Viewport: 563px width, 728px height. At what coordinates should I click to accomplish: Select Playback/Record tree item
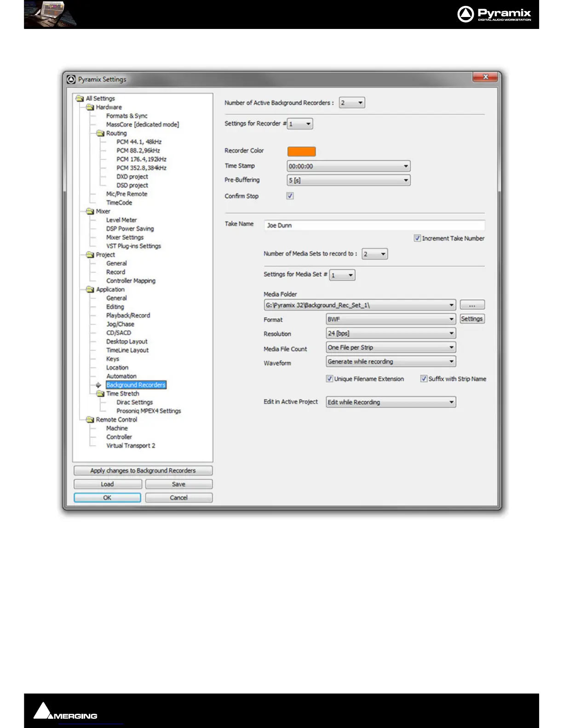[x=128, y=316]
